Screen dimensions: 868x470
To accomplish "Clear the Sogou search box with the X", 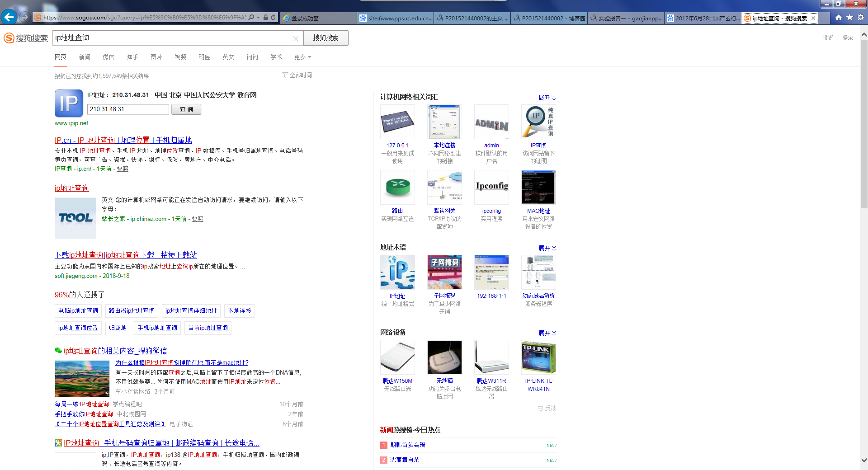I will [x=296, y=38].
